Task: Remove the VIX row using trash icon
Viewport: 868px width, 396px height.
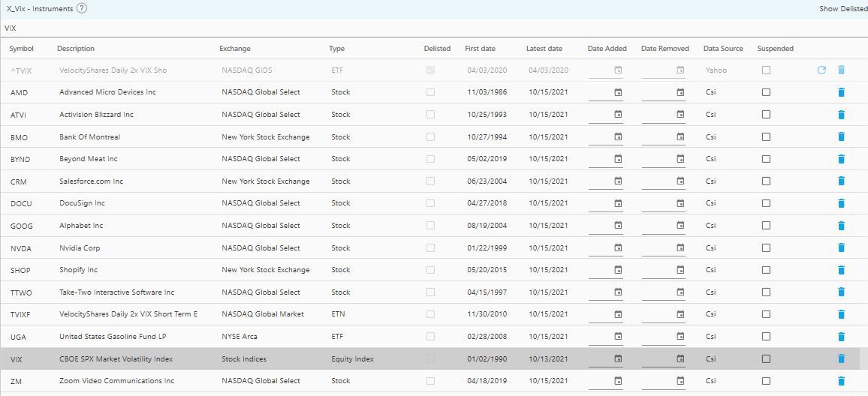Action: click(x=841, y=359)
